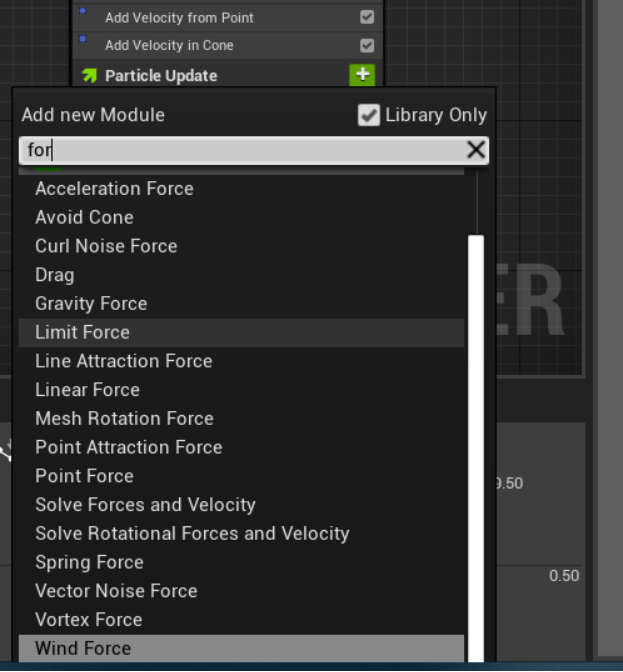The width and height of the screenshot is (623, 672).
Task: Uncheck the Library Only checkbox
Action: pyautogui.click(x=369, y=115)
